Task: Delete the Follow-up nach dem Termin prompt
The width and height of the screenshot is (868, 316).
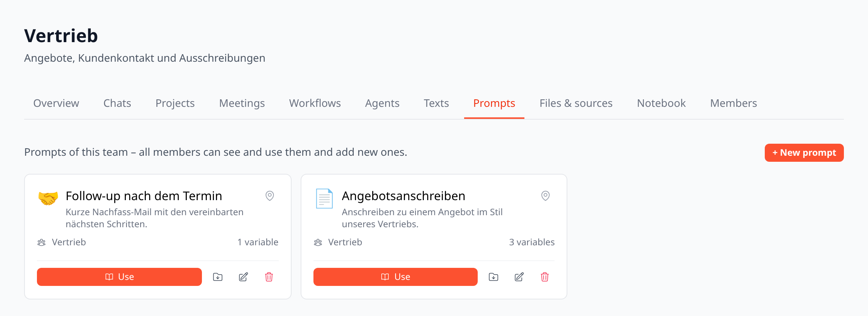Action: click(x=269, y=277)
